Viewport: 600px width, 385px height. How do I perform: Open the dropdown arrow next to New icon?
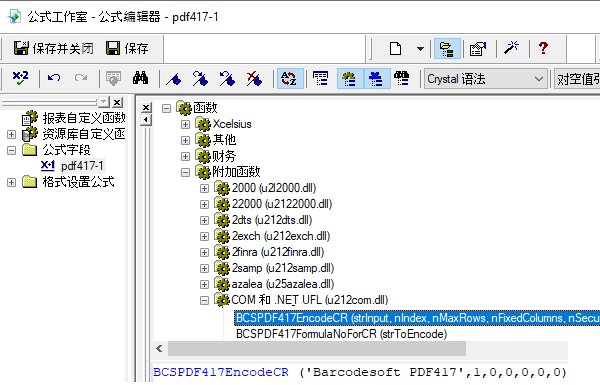(x=420, y=49)
